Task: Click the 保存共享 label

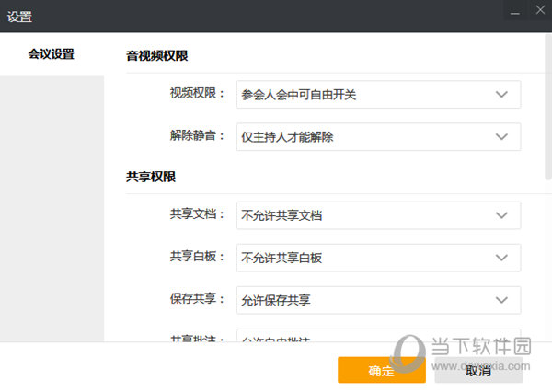Action: tap(197, 299)
